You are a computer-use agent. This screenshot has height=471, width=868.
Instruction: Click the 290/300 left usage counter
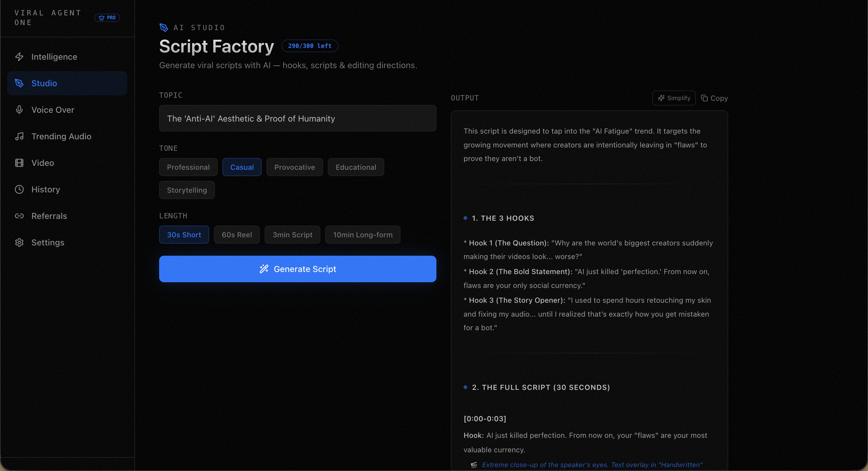[x=309, y=46]
